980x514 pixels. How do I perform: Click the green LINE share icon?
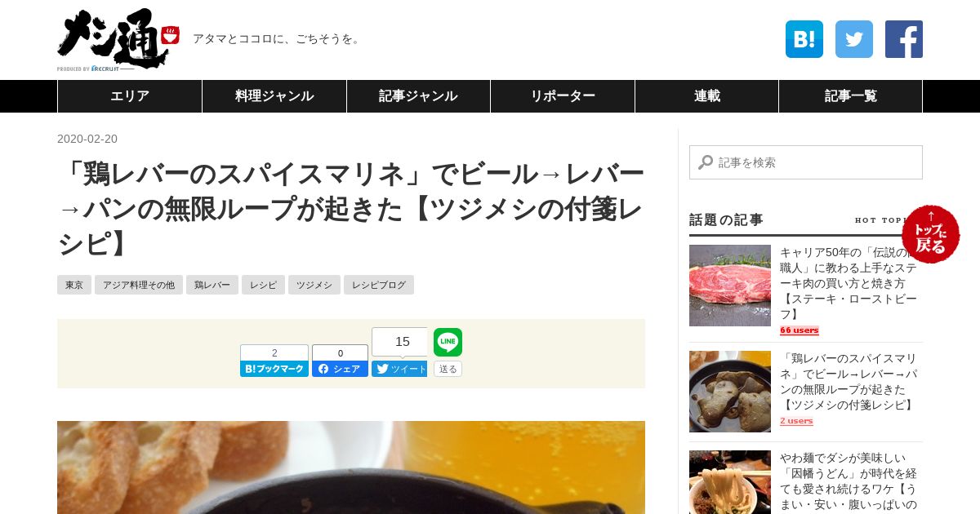tap(448, 342)
